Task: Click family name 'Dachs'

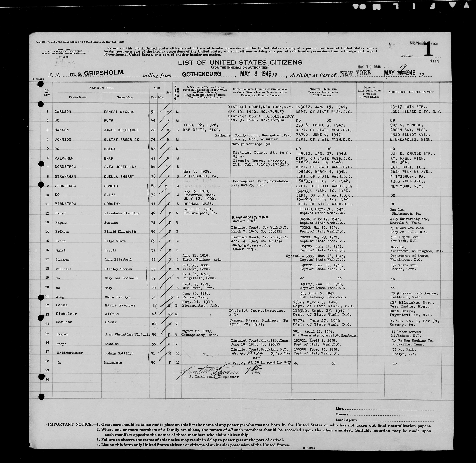Action: (x=62, y=305)
